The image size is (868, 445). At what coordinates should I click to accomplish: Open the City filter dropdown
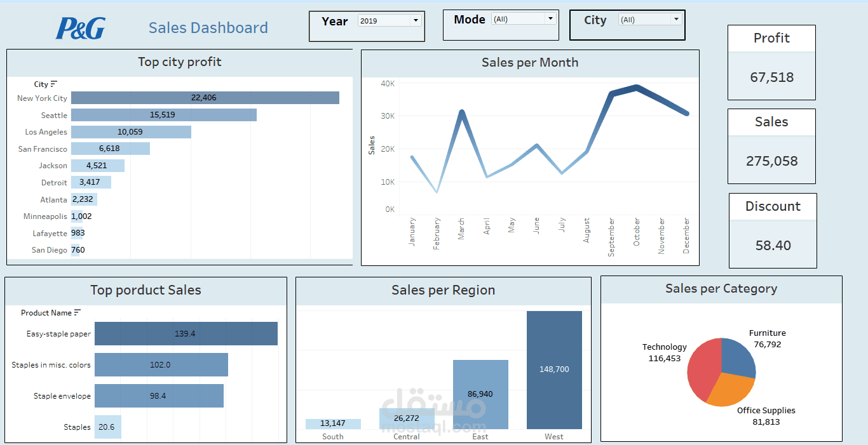click(x=651, y=20)
